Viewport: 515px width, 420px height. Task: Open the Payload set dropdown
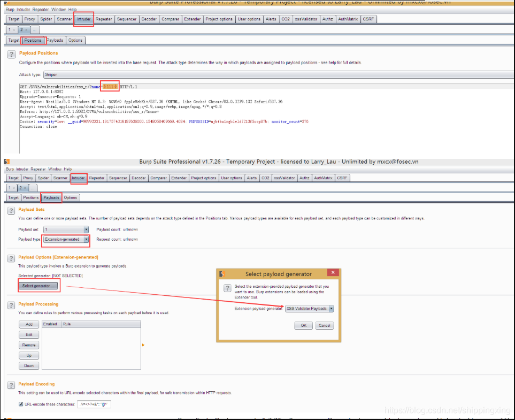[x=66, y=230]
